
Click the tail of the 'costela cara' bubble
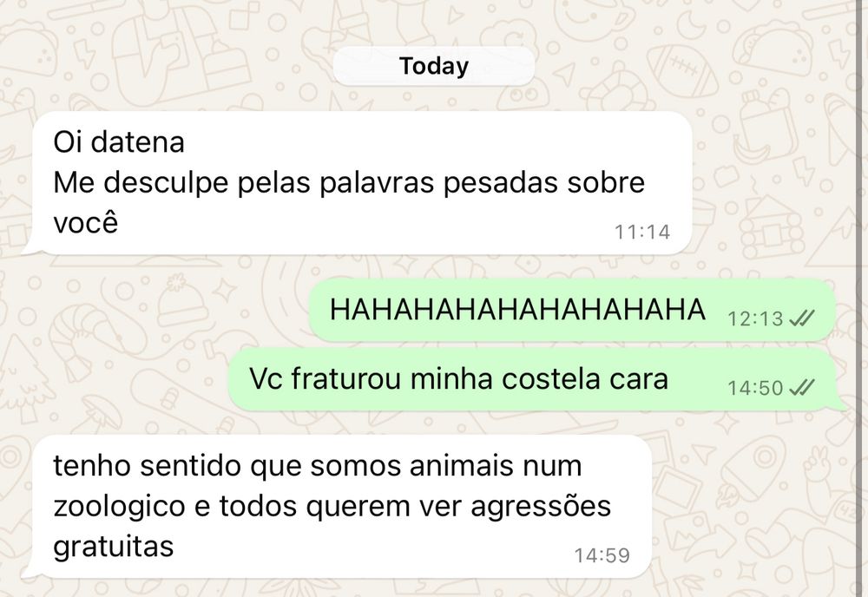[838, 405]
